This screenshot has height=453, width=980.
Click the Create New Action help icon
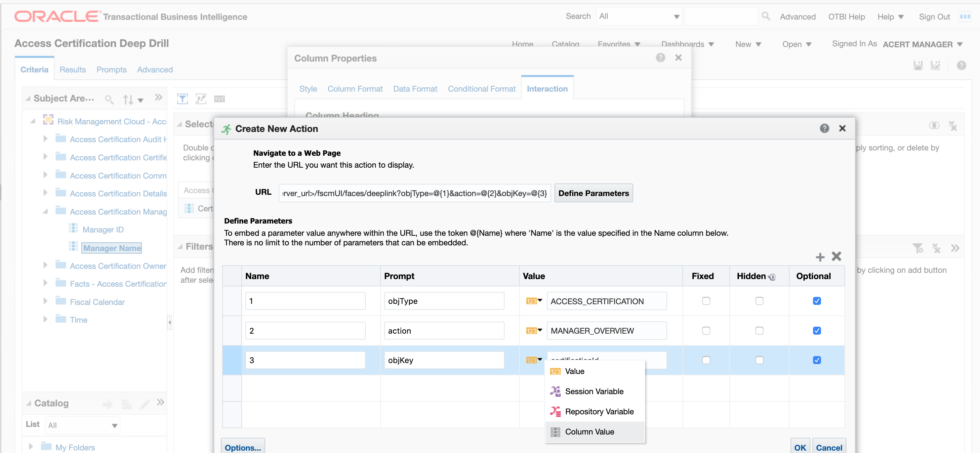(824, 129)
